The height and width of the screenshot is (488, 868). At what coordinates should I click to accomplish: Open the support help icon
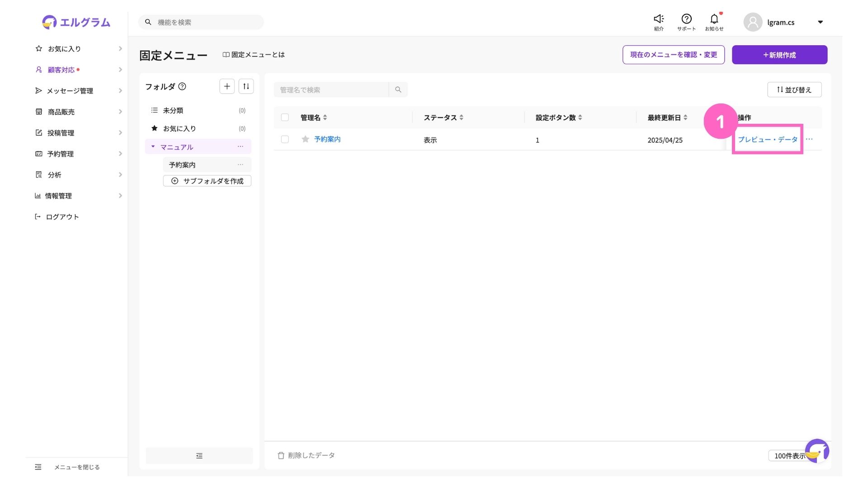point(686,19)
